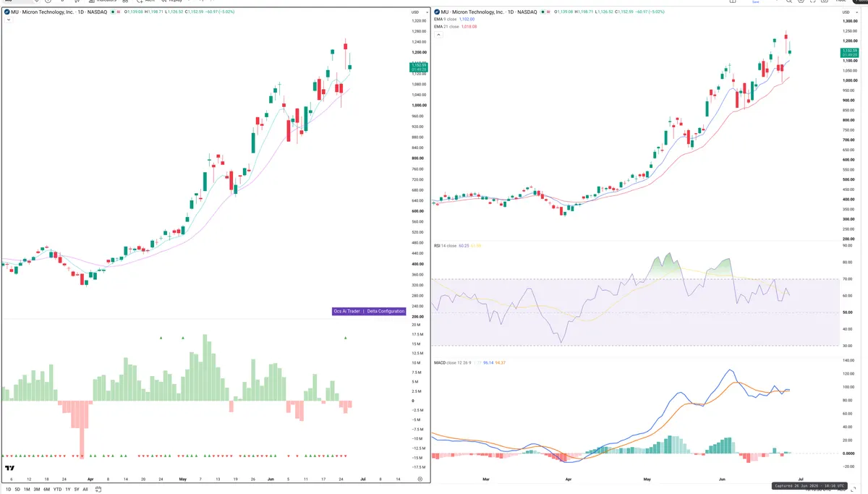Click current price label on right price axis
Screen dimensions: 868x494
pyautogui.click(x=850, y=52)
